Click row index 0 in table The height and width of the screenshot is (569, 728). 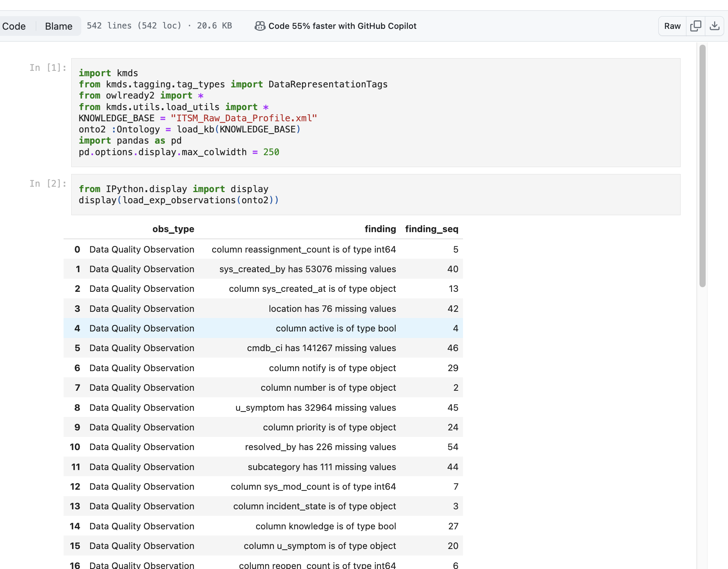(x=77, y=249)
